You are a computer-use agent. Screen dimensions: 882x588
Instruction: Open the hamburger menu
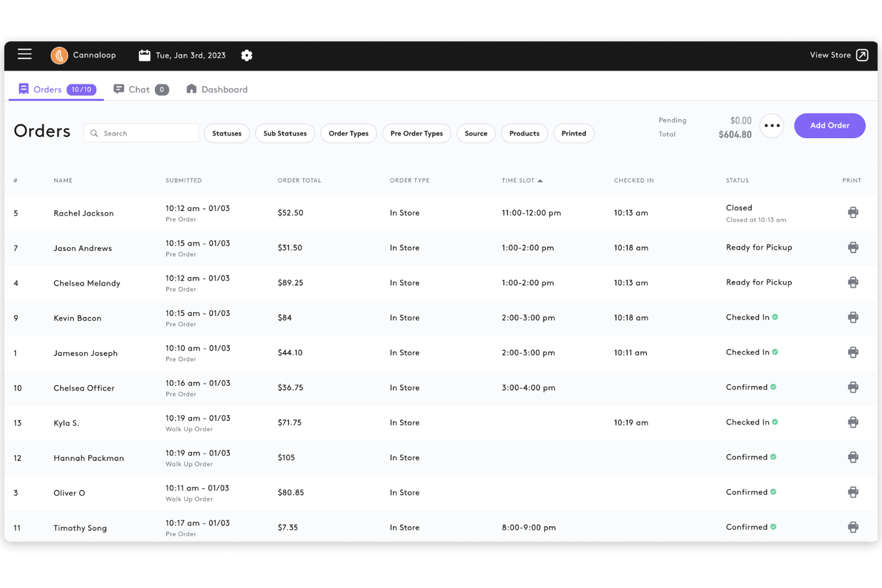click(x=24, y=54)
